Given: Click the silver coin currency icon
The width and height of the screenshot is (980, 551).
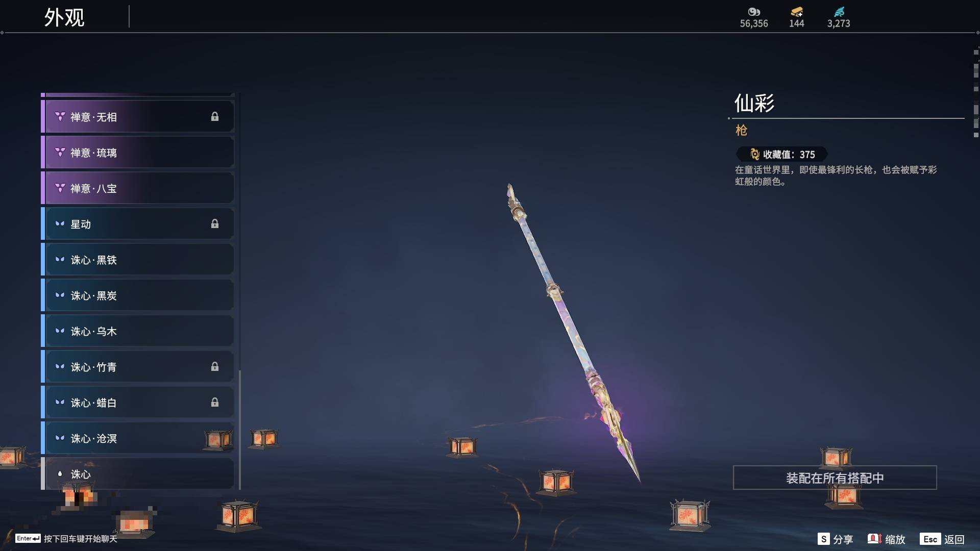Looking at the screenshot, I should [754, 12].
